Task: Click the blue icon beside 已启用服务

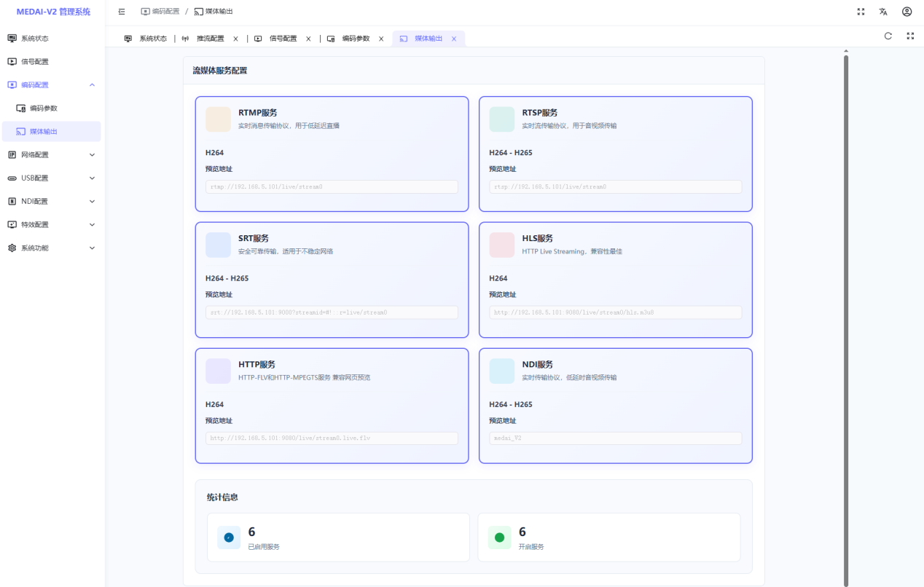Action: tap(229, 537)
